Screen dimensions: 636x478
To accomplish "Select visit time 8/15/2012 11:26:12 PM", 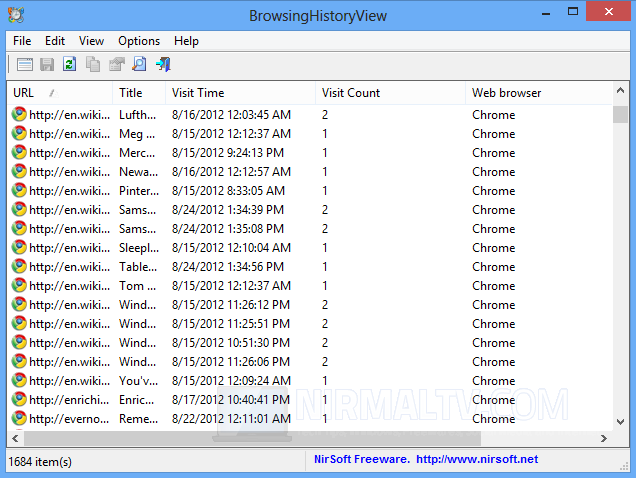I will coord(231,305).
